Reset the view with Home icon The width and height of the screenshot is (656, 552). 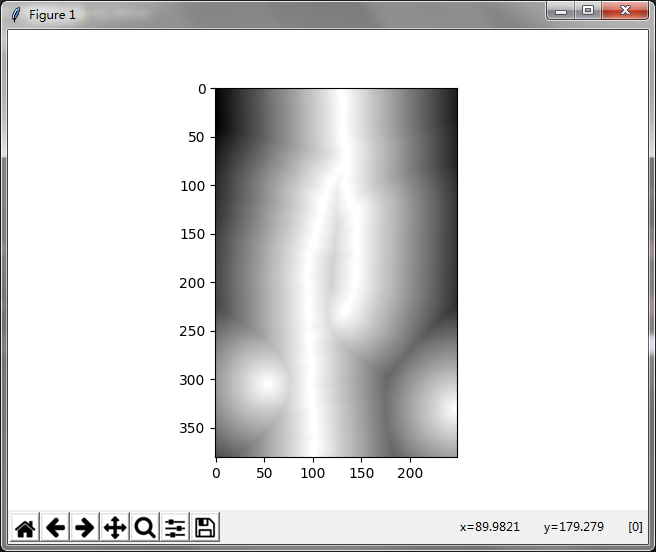pyautogui.click(x=25, y=527)
